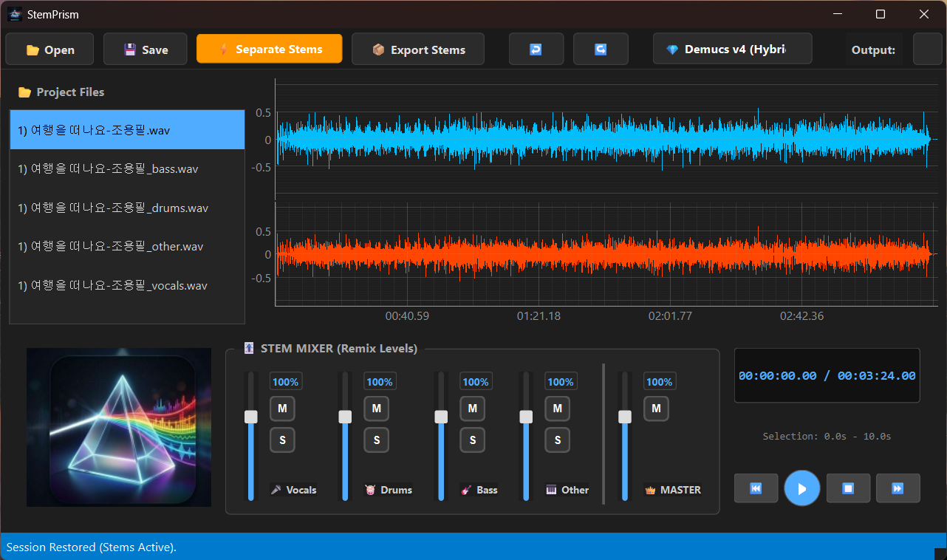Screen dimensions: 947x560
Task: Click Separate Stems to start processing
Action: coord(269,49)
